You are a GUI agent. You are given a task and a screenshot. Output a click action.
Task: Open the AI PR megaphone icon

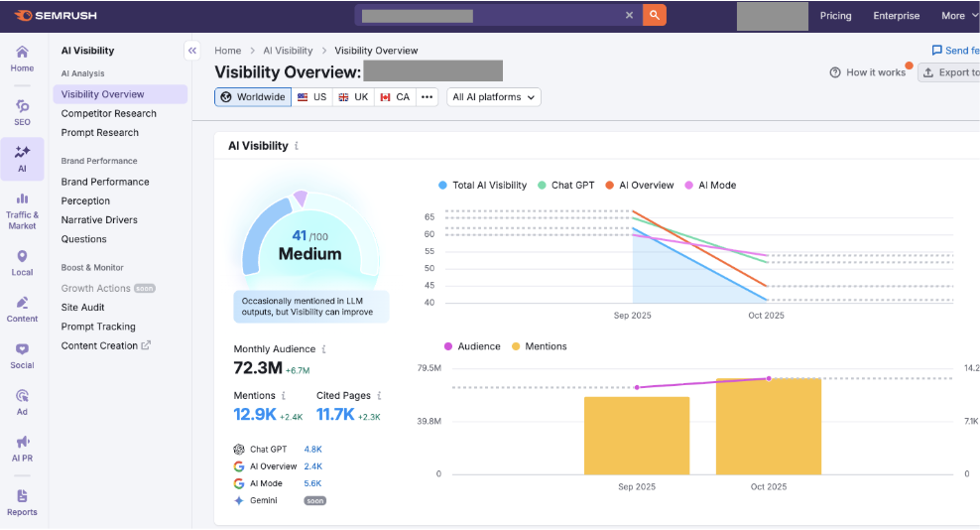(22, 447)
